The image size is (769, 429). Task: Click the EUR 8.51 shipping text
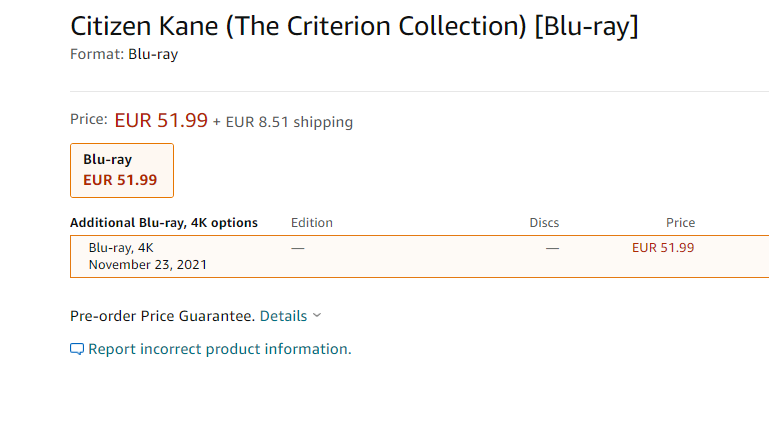[289, 122]
